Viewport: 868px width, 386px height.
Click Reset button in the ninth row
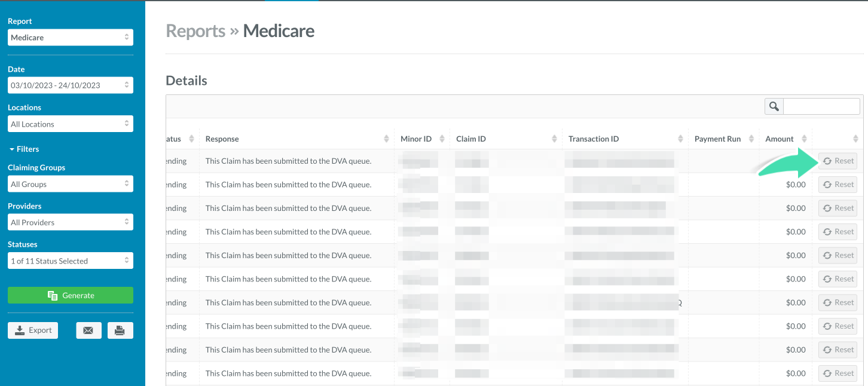coord(838,350)
